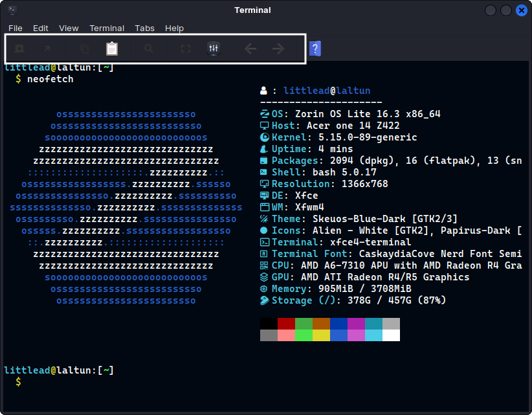Click the terminal app icon in the title bar
The image size is (532, 415).
pos(12,10)
